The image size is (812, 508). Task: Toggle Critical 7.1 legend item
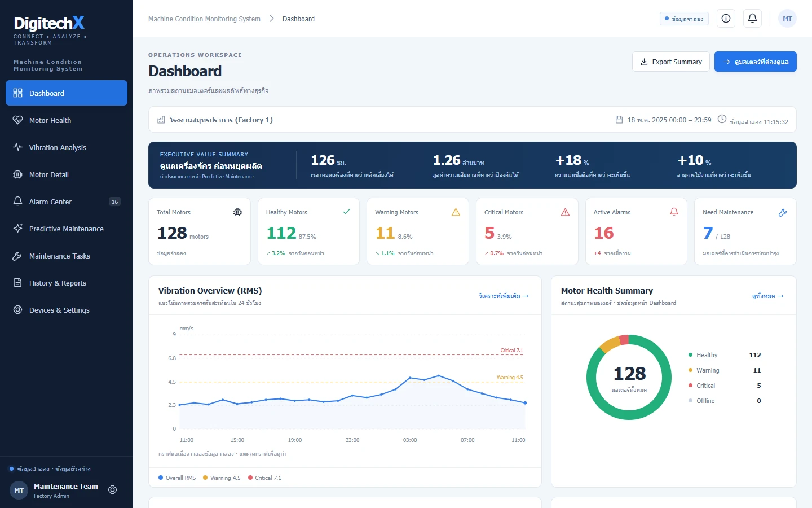point(264,478)
